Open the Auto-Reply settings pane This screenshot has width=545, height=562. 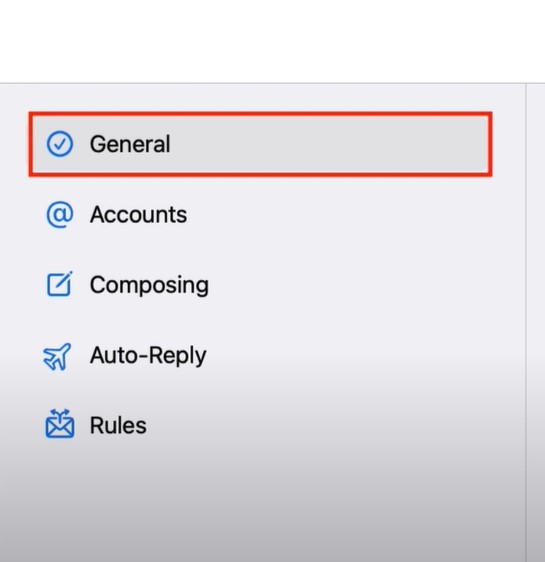[148, 356]
